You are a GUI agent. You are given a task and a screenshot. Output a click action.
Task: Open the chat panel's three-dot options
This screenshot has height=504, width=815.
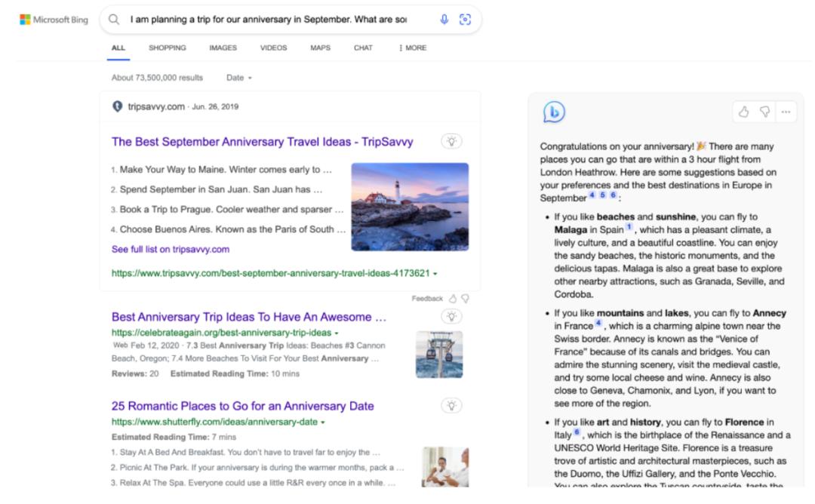786,112
